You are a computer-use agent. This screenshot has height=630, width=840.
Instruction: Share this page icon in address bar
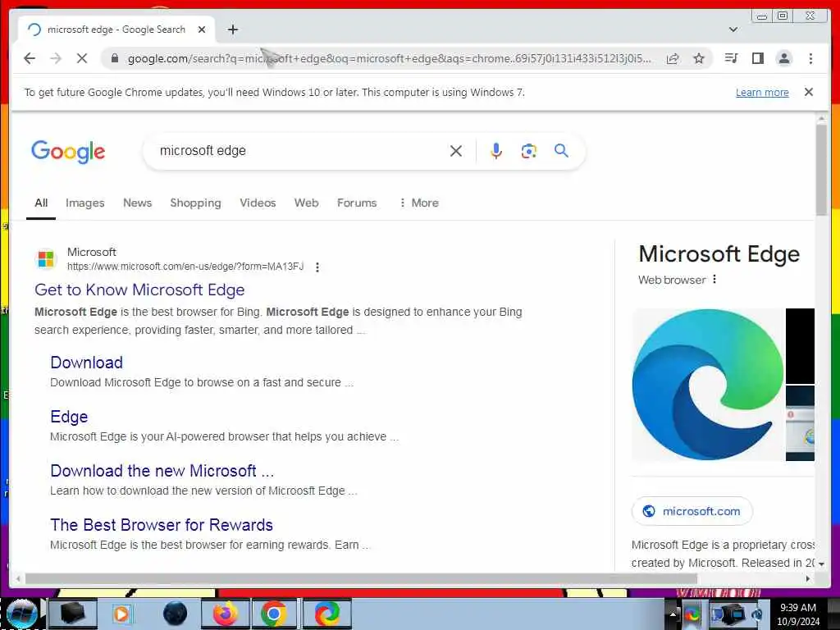[x=673, y=58]
